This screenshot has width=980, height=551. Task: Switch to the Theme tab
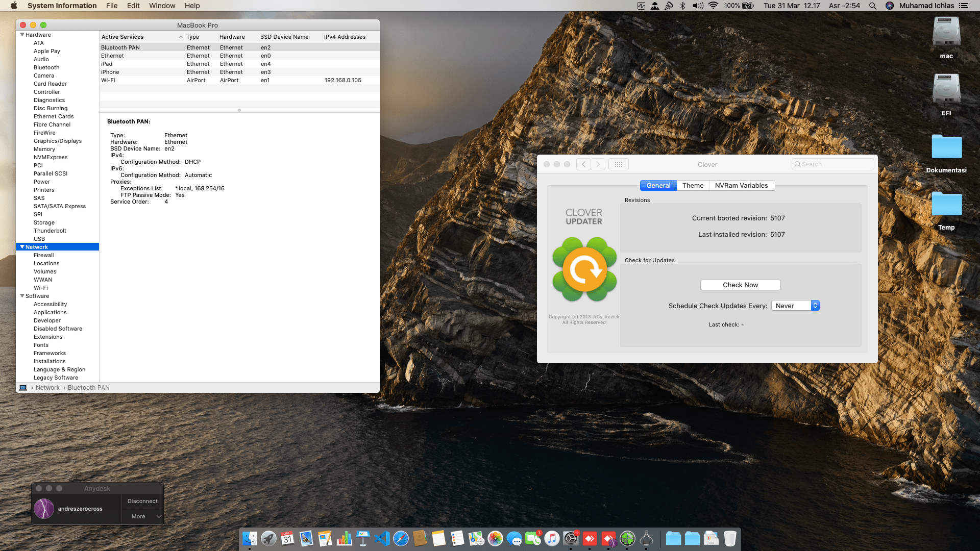coord(693,185)
